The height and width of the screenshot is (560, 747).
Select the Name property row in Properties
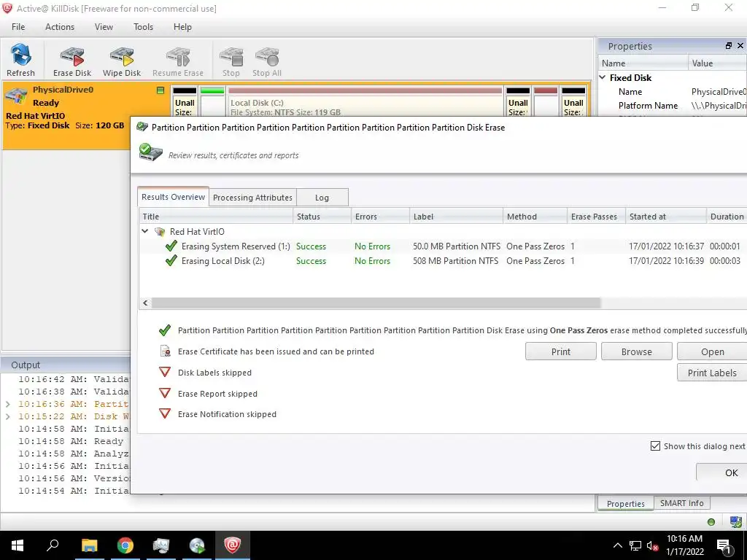click(x=672, y=91)
